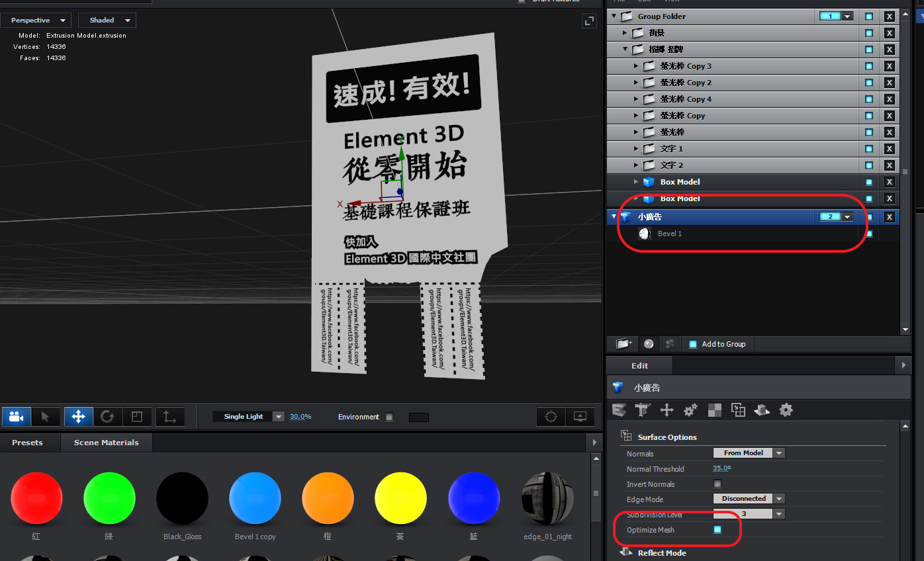This screenshot has width=924, height=561.
Task: Switch to the Presets tab
Action: [27, 443]
